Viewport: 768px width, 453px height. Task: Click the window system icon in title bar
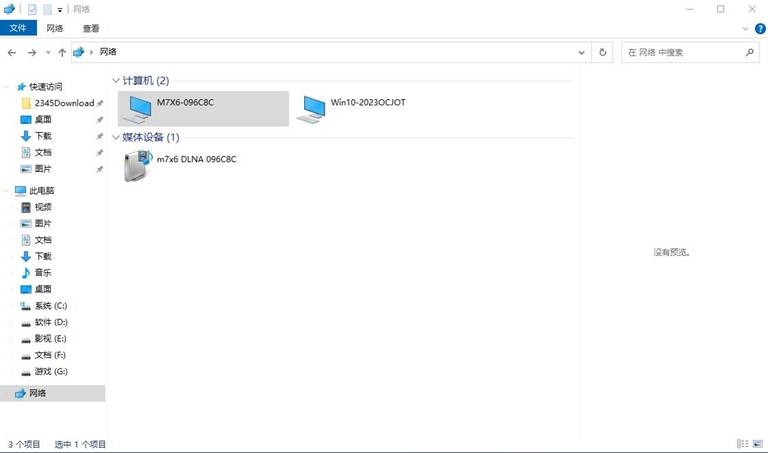pyautogui.click(x=9, y=9)
